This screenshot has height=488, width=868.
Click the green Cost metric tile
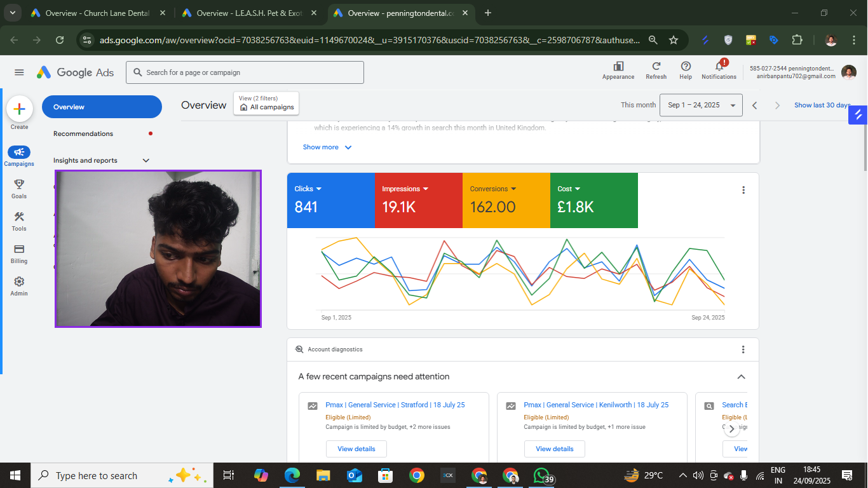(593, 200)
